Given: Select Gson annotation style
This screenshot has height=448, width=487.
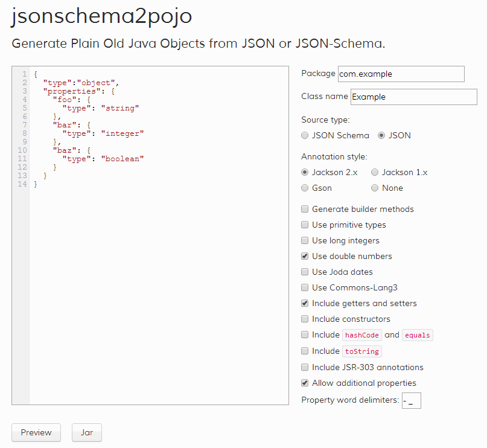Looking at the screenshot, I should tap(305, 188).
